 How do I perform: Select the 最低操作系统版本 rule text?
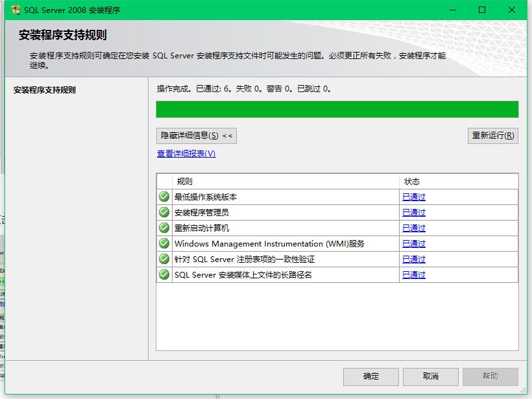(206, 197)
